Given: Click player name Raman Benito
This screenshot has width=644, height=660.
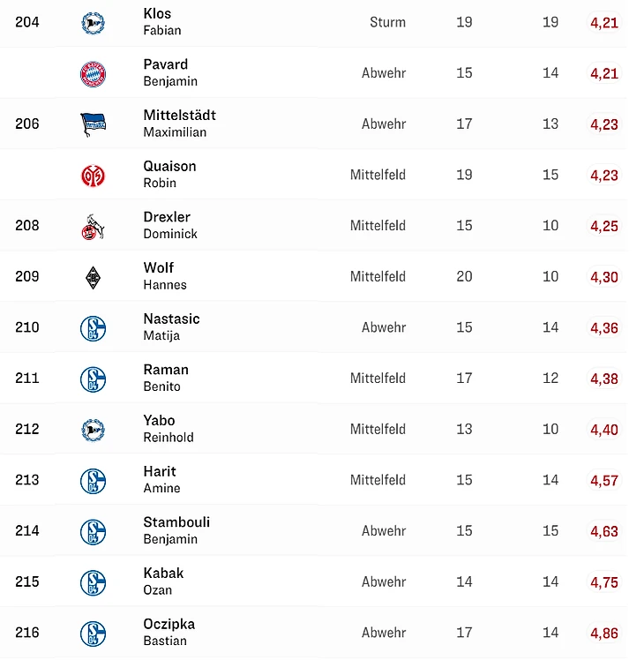Looking at the screenshot, I should [166, 378].
